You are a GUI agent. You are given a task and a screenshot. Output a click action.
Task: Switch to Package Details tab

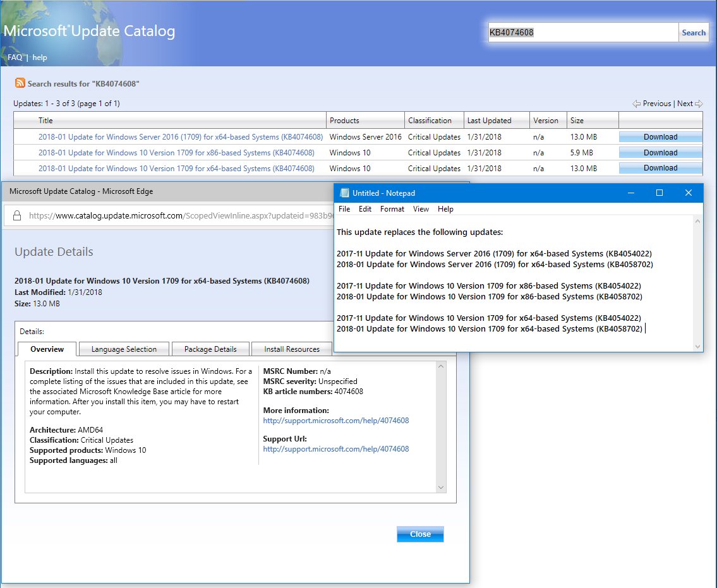tap(210, 349)
